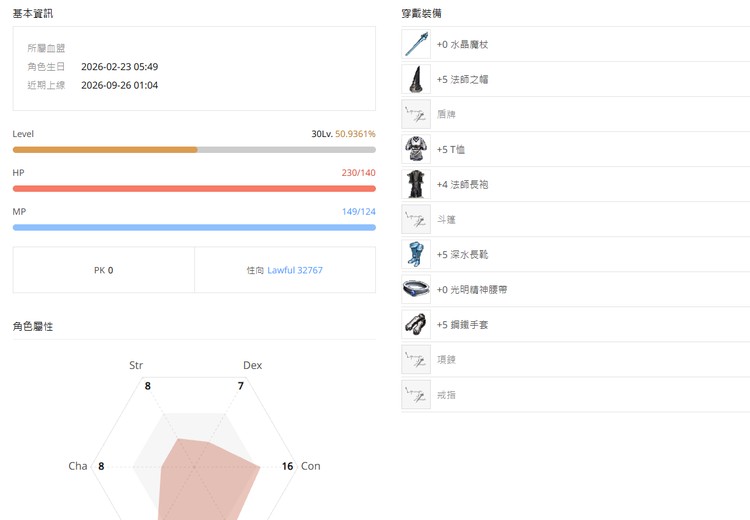This screenshot has width=750, height=520.
Task: Click the mage hat equipment icon
Action: coord(416,79)
